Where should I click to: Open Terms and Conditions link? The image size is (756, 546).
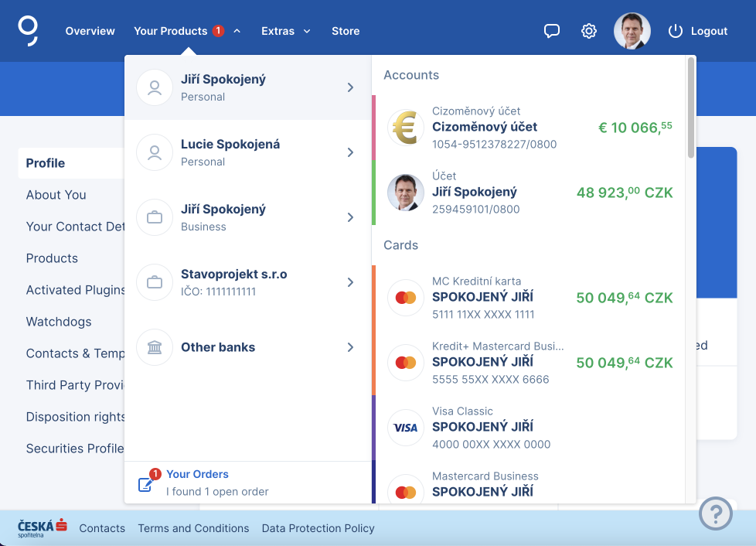(193, 528)
